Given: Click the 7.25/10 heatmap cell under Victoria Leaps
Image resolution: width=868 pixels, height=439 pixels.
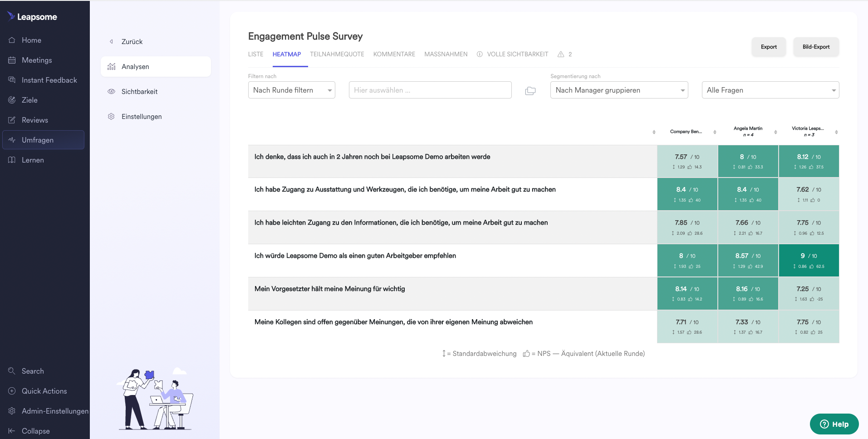Looking at the screenshot, I should coord(809,294).
